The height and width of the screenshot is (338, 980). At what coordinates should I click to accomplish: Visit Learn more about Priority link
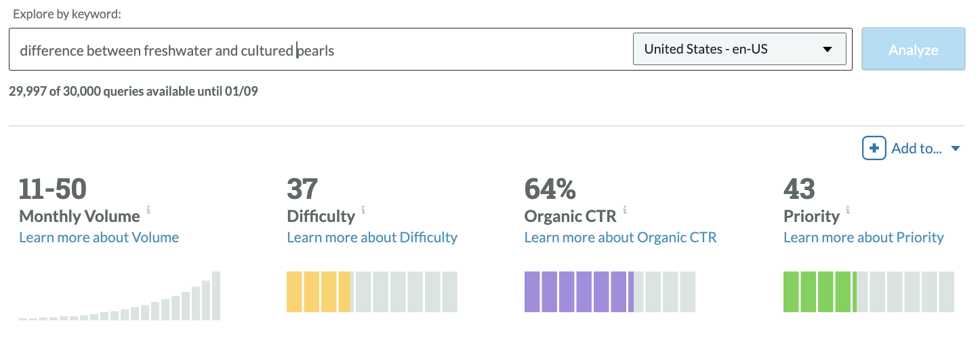pyautogui.click(x=863, y=238)
